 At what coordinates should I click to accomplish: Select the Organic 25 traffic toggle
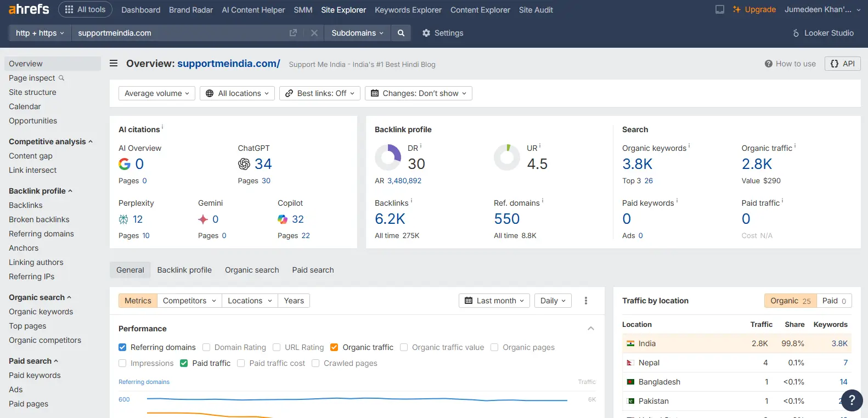(791, 301)
